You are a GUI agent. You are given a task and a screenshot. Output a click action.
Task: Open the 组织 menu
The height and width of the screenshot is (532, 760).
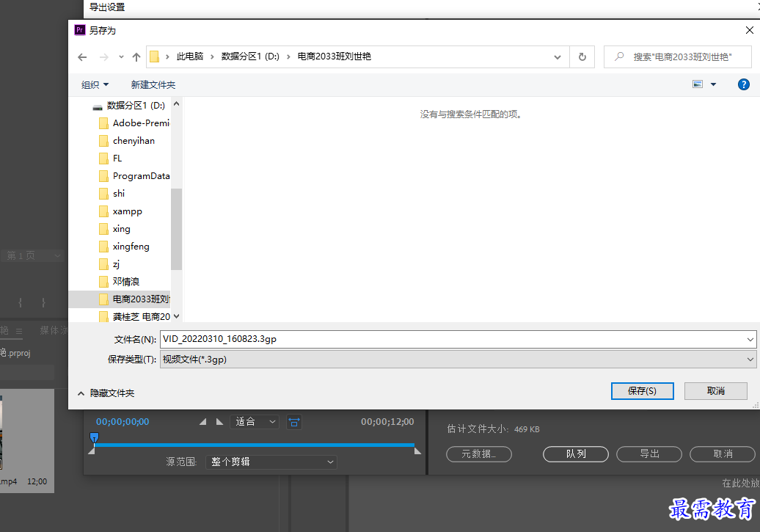click(95, 85)
